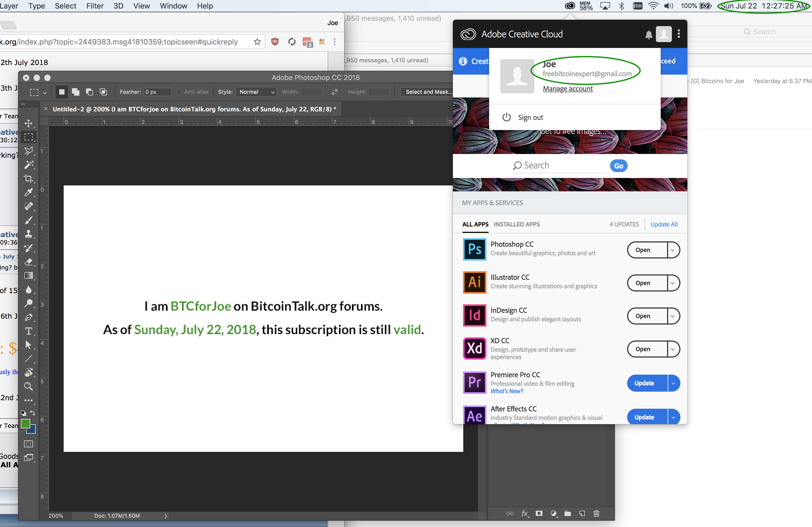
Task: Open the Window menu
Action: coord(173,6)
